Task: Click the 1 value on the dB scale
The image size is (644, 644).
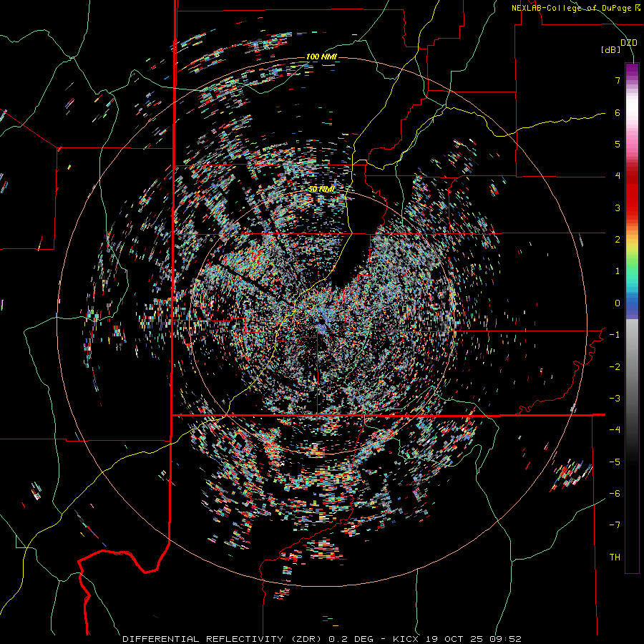Action: [x=618, y=271]
